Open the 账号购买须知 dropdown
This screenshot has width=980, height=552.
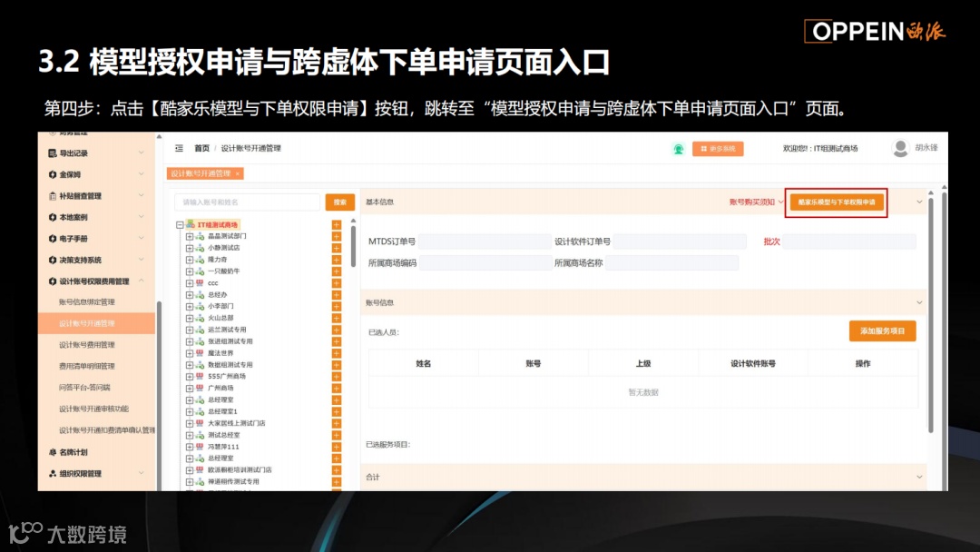pos(756,202)
